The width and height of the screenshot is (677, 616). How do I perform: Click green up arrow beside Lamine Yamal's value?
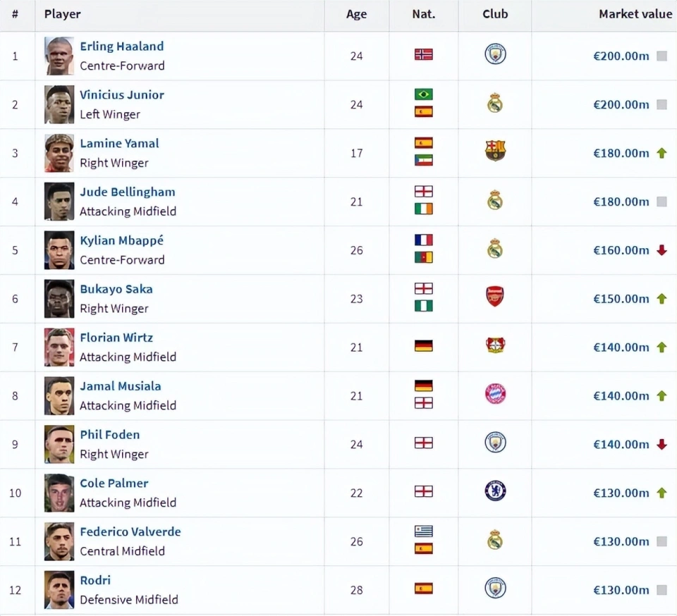(661, 153)
